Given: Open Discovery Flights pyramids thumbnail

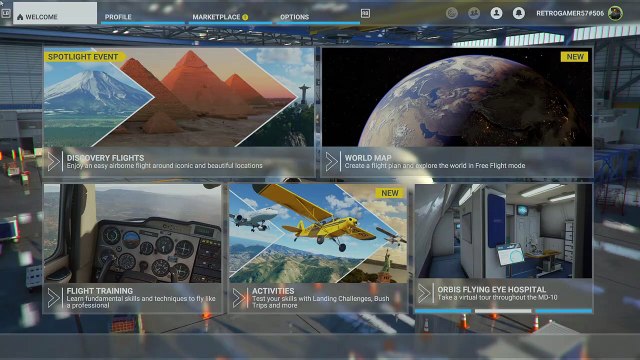Looking at the screenshot, I should [x=179, y=97].
